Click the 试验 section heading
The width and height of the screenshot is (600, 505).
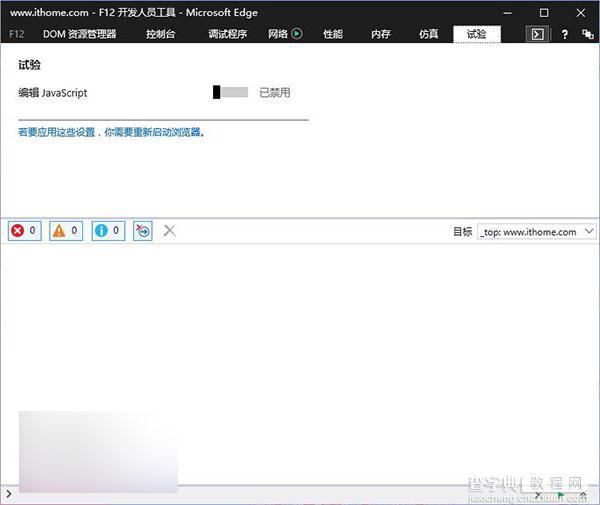29,65
